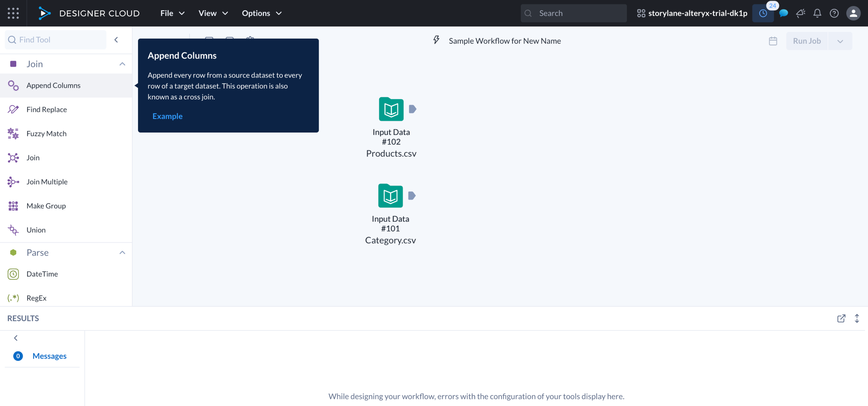Open the Run Job dropdown arrow

coord(840,41)
